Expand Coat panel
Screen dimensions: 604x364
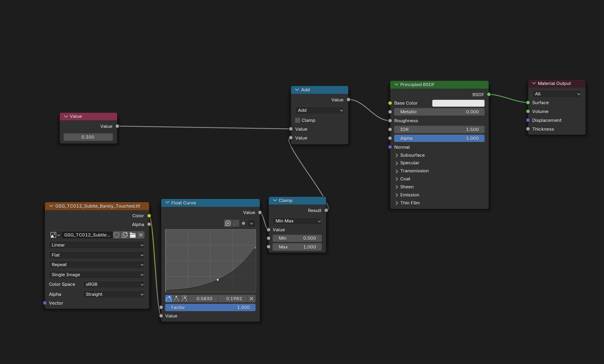[x=397, y=179]
